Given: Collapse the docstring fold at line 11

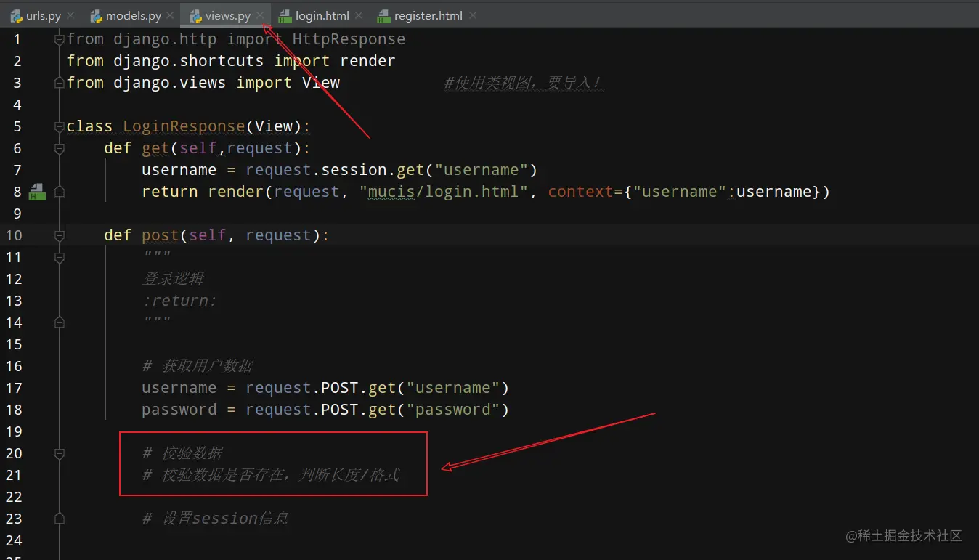Looking at the screenshot, I should [x=60, y=257].
